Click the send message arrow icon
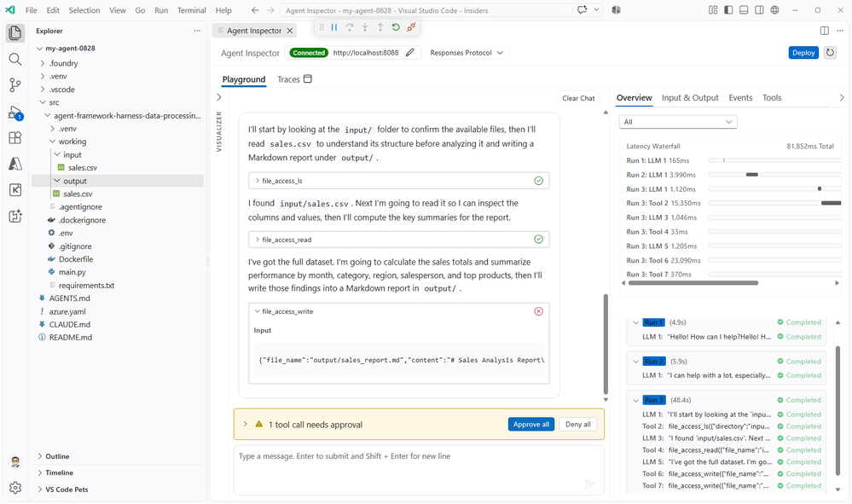The height and width of the screenshot is (504, 852). coord(589,484)
